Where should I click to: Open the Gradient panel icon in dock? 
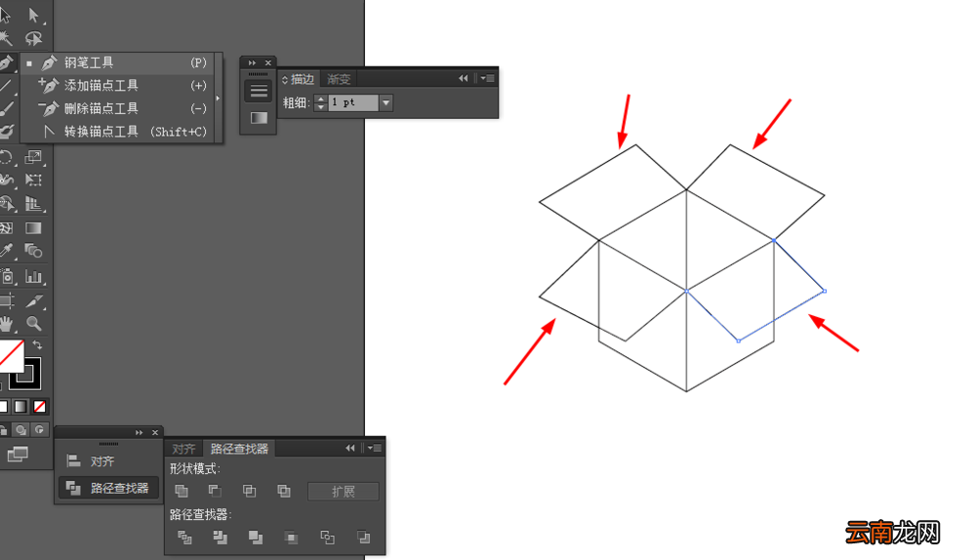(259, 118)
